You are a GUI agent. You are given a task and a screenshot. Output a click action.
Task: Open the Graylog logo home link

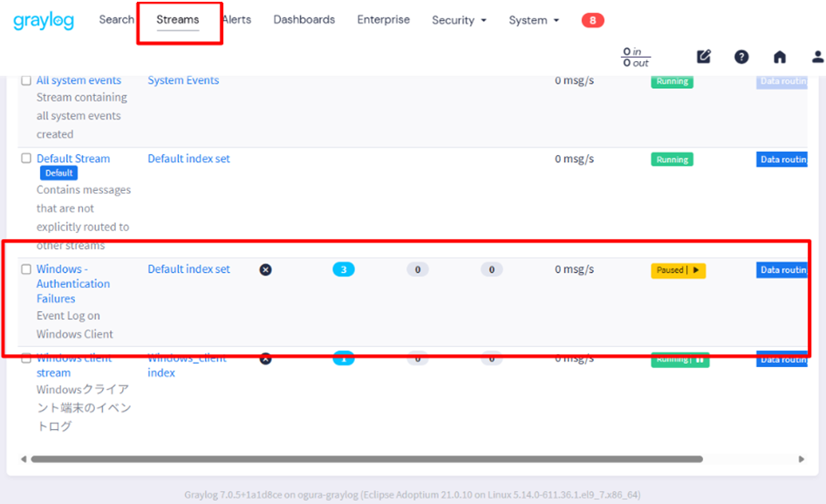(44, 21)
